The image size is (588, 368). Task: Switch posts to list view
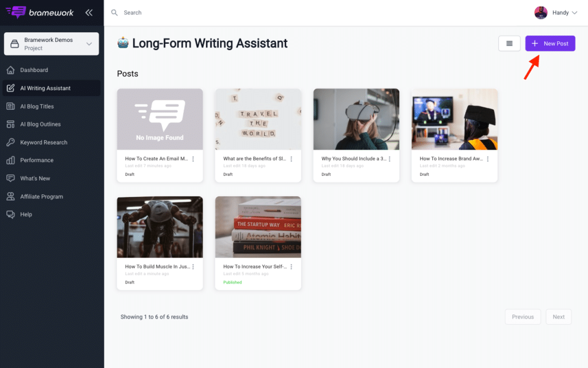tap(509, 43)
